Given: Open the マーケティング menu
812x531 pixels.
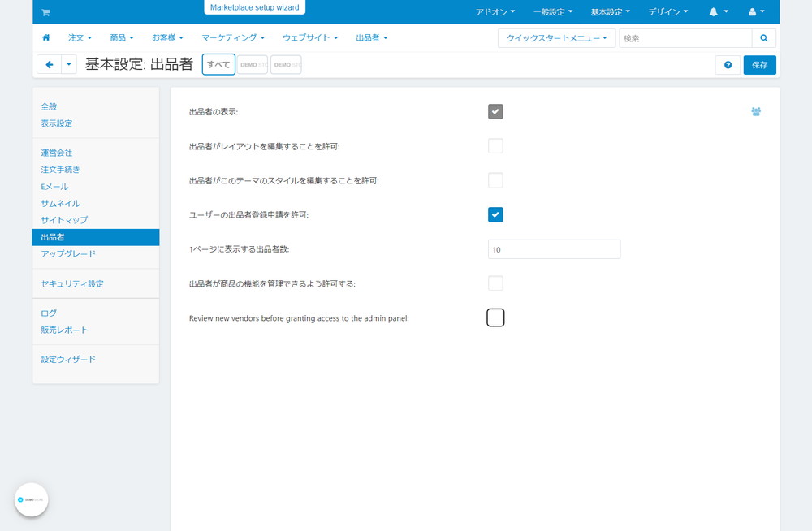Looking at the screenshot, I should [x=233, y=38].
